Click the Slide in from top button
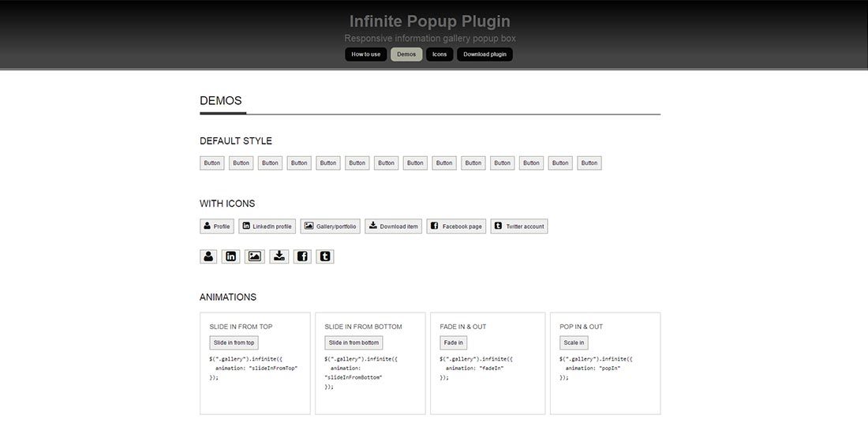Image resolution: width=868 pixels, height=434 pixels. click(x=234, y=342)
